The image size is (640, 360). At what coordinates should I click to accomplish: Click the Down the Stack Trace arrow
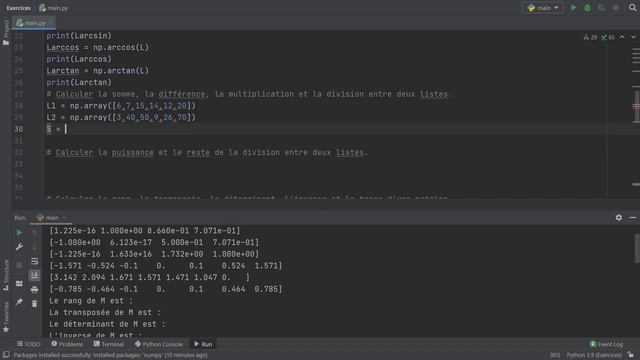pyautogui.click(x=35, y=247)
